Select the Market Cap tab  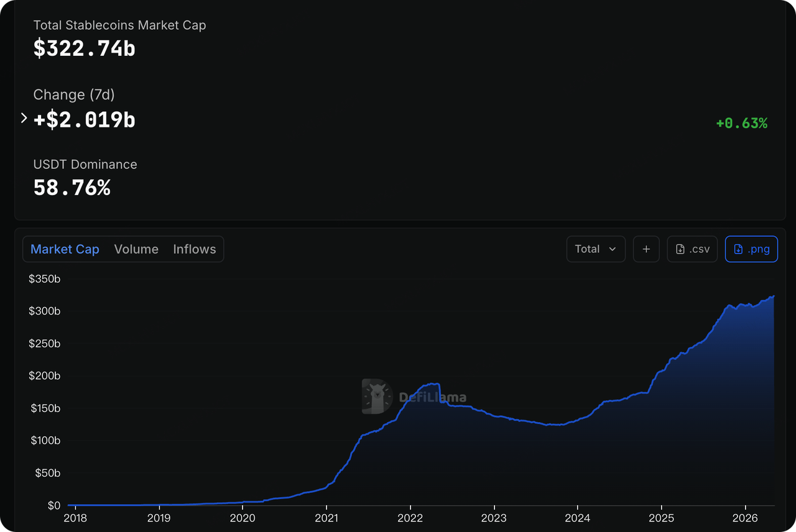[x=65, y=249]
